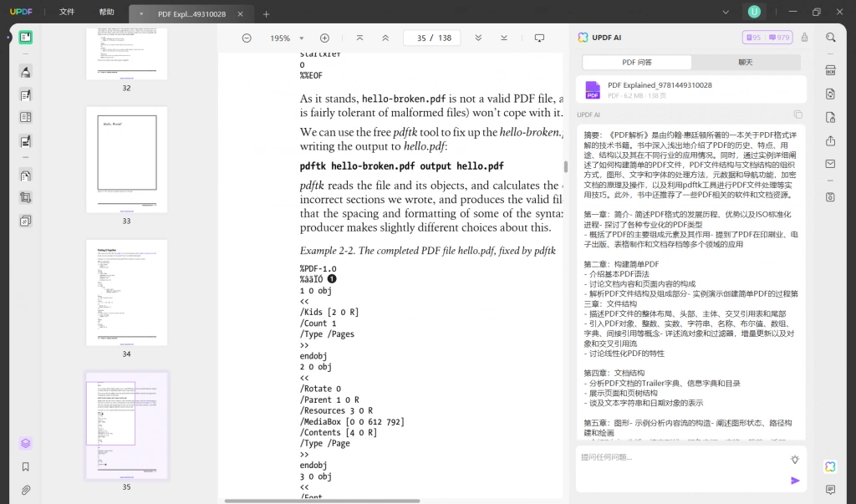This screenshot has height=504, width=856.
Task: Select the PDF Expl...49310028 document tab
Action: point(191,14)
